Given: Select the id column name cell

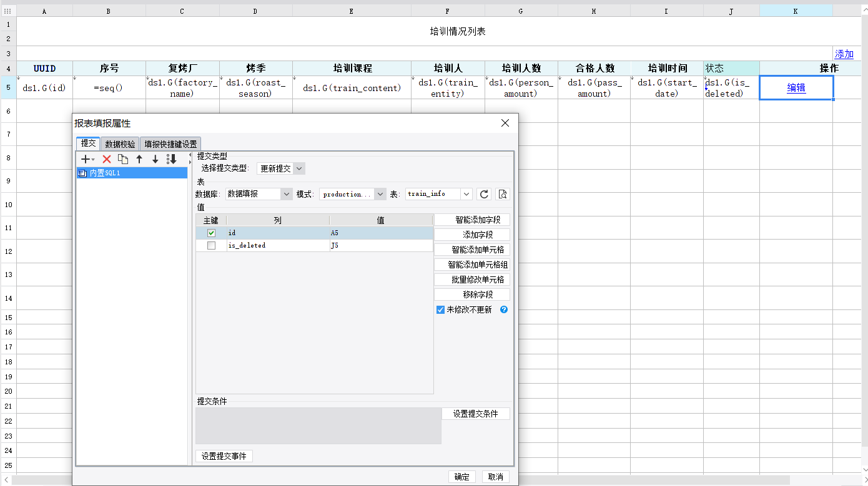Looking at the screenshot, I should click(x=278, y=233).
